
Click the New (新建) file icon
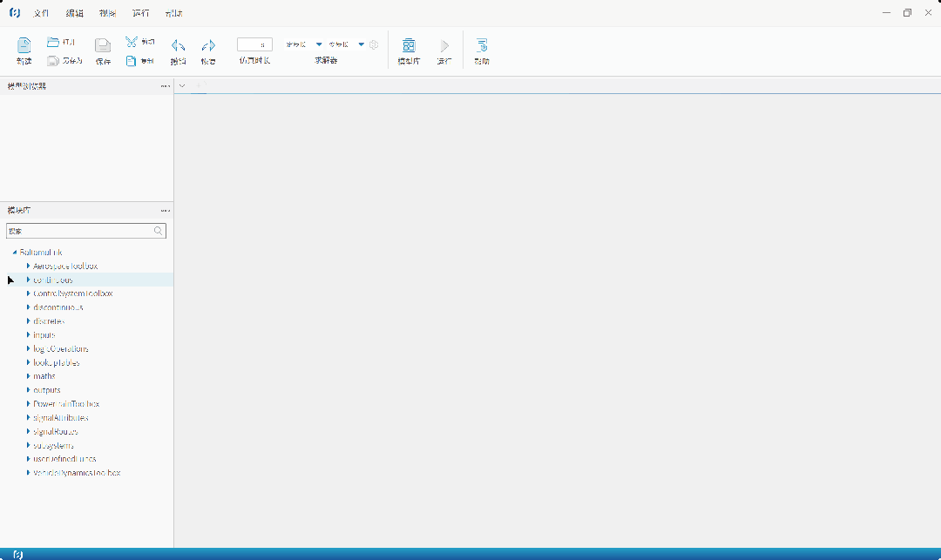(x=24, y=45)
